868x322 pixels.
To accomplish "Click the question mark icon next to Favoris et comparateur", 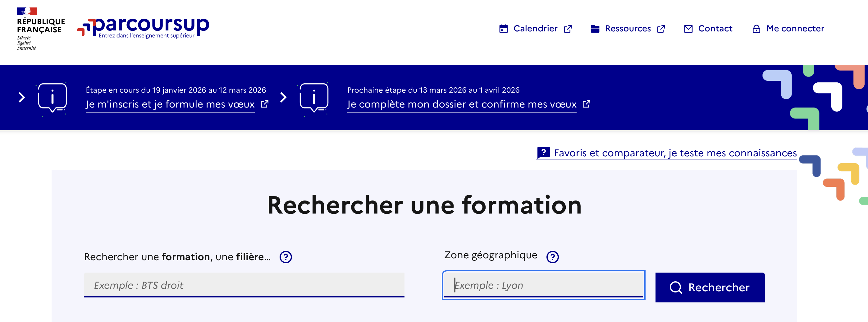I will [544, 152].
